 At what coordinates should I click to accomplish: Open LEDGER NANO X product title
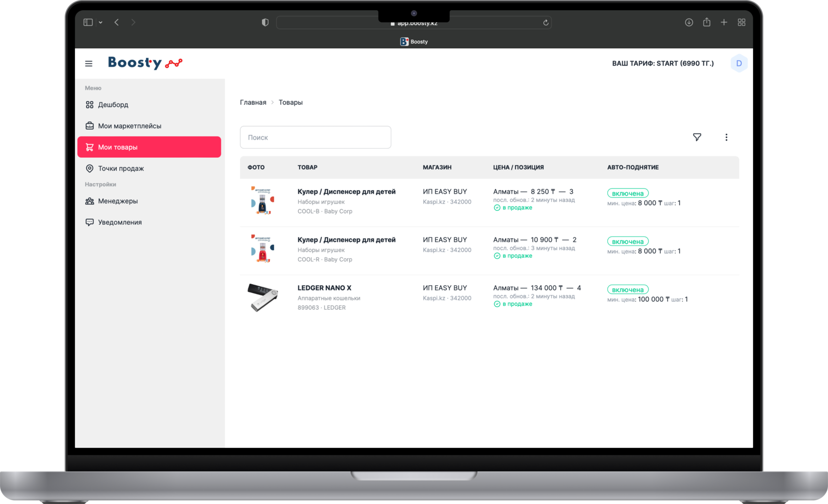click(x=324, y=288)
